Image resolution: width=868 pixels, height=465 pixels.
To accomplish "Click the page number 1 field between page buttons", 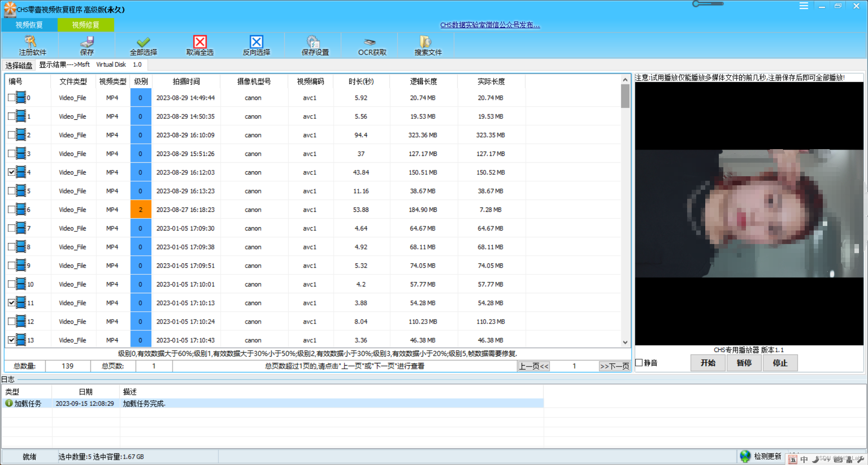I will [574, 366].
